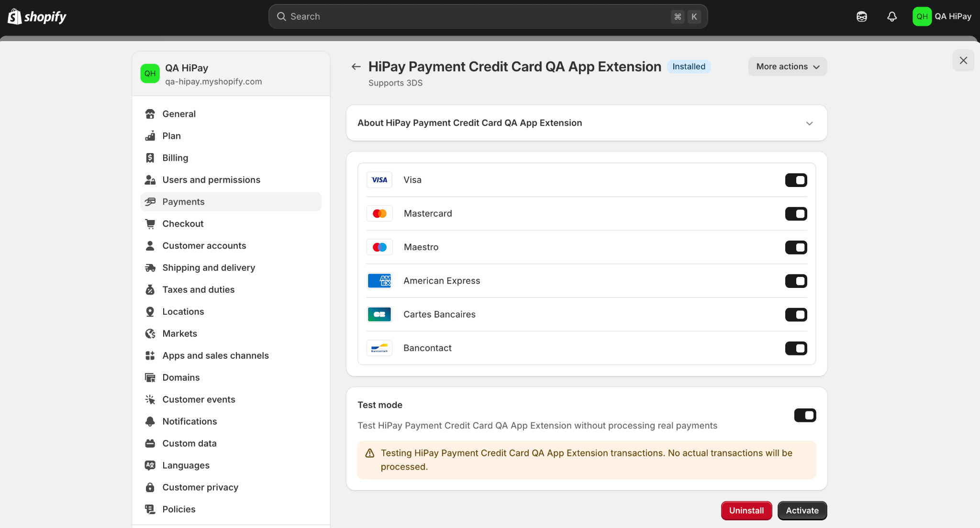Click the Locations pin icon

(150, 312)
